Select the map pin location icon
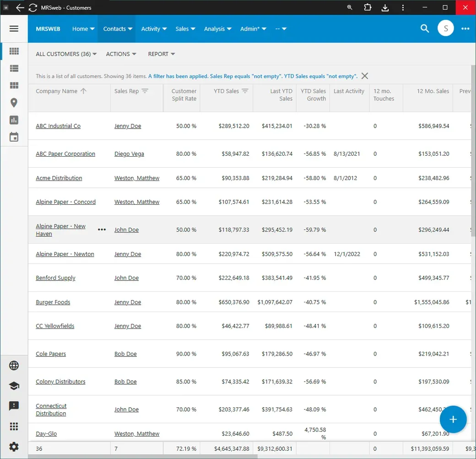Image resolution: width=476 pixels, height=459 pixels. tap(14, 103)
